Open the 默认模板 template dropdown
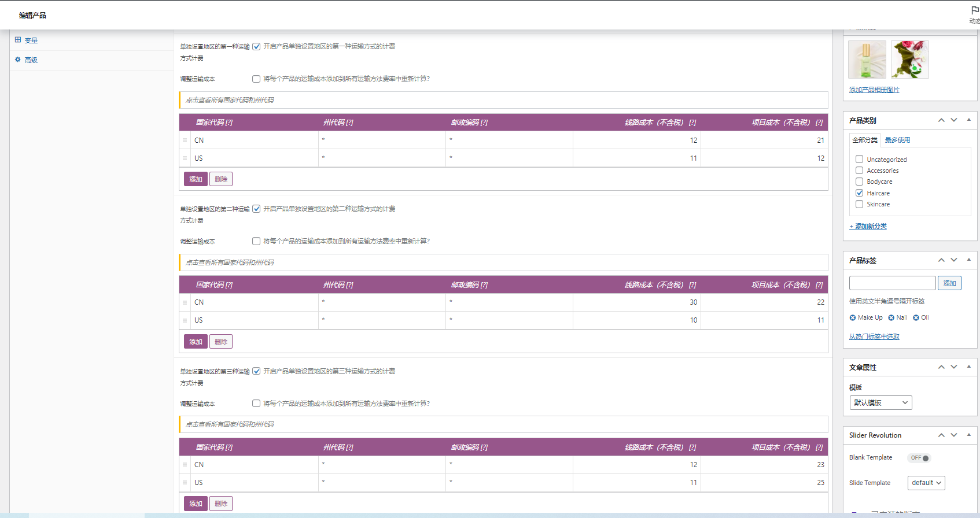 (x=880, y=403)
